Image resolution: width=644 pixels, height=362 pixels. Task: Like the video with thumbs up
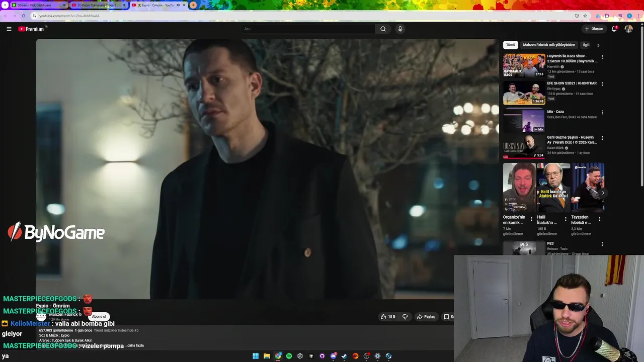click(x=388, y=317)
